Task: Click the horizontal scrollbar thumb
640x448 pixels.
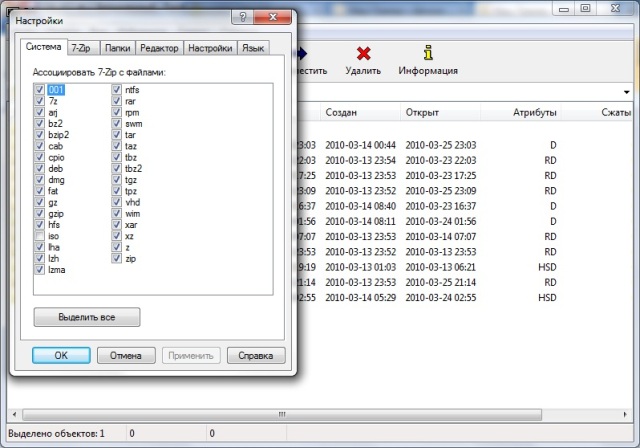Action: coord(282,415)
